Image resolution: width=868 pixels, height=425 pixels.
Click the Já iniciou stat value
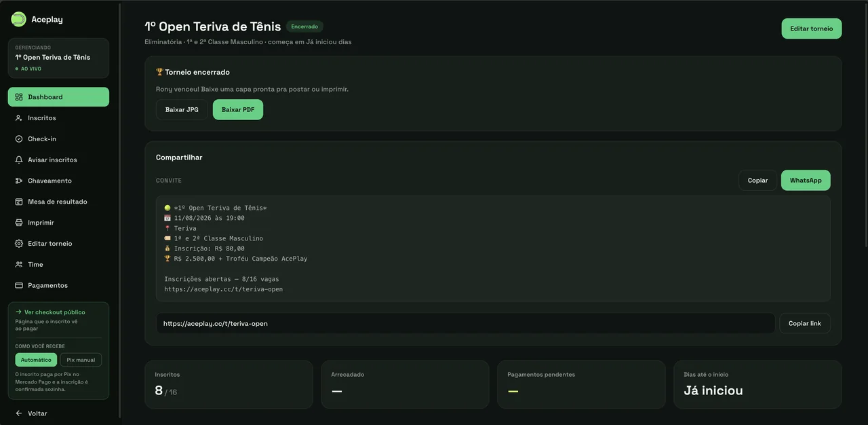click(713, 390)
